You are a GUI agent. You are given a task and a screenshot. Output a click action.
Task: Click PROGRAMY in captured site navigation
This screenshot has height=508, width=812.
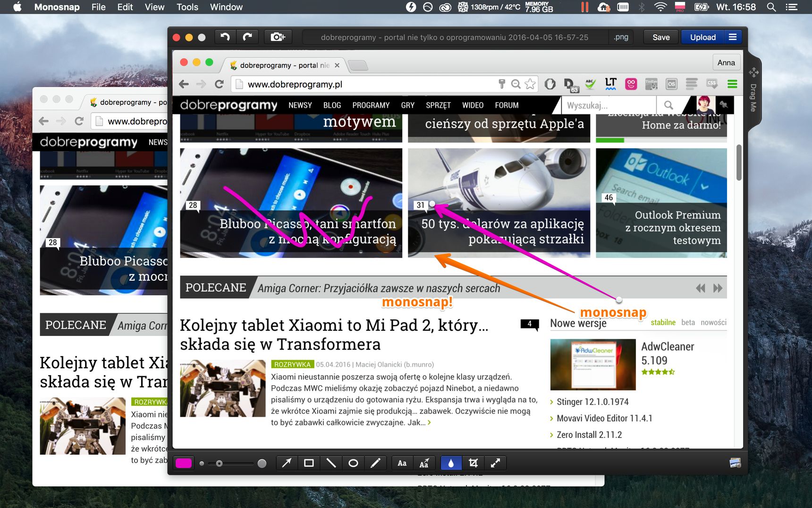pyautogui.click(x=371, y=105)
